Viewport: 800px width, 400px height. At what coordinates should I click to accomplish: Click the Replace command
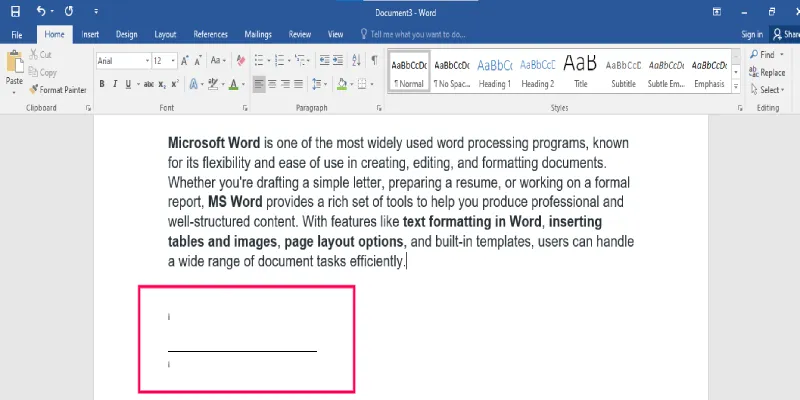(x=767, y=72)
